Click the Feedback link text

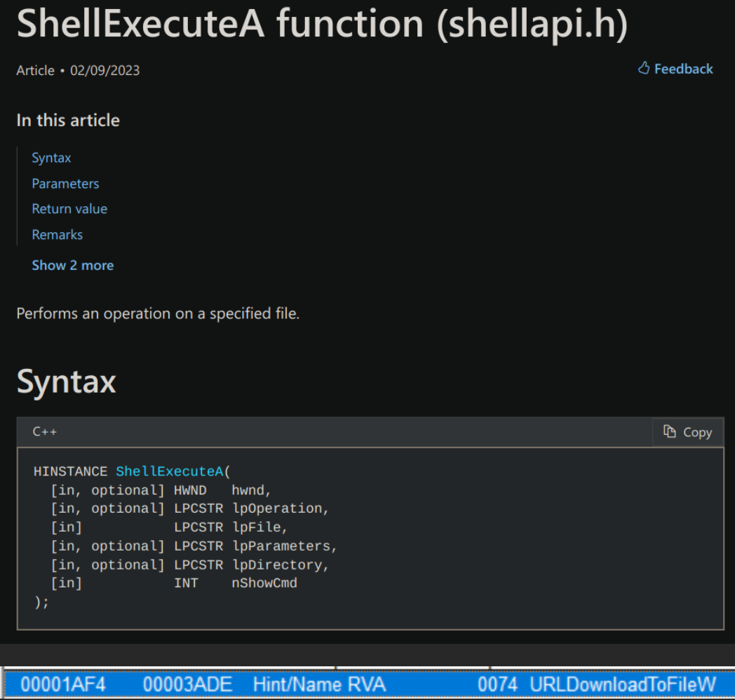point(683,69)
